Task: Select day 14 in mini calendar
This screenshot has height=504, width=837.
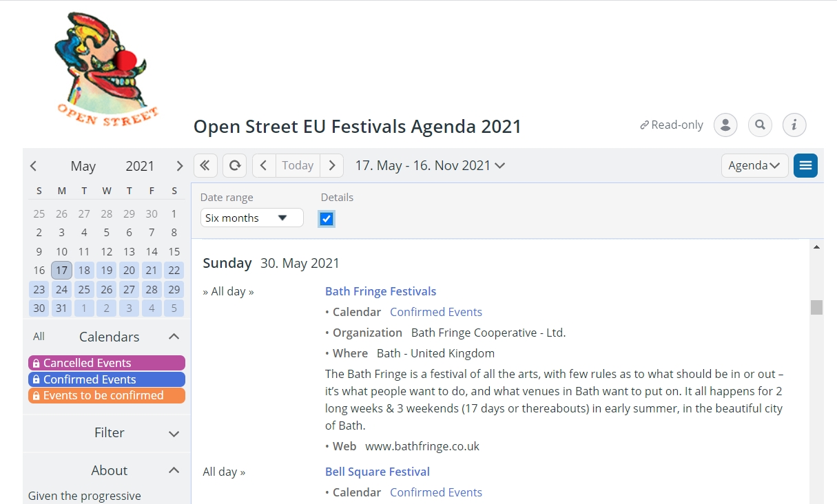Action: point(152,251)
